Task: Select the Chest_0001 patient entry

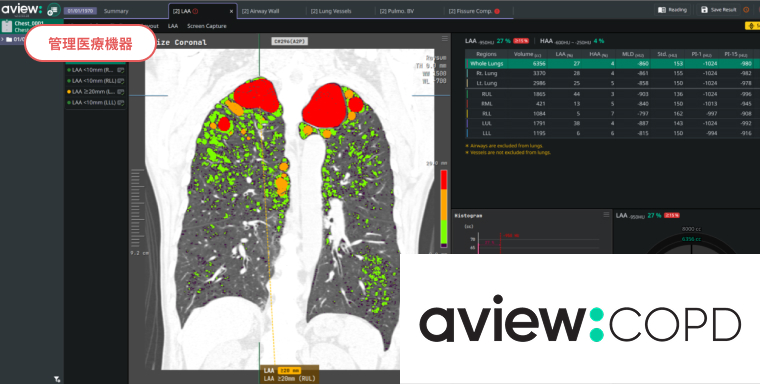Action: pyautogui.click(x=32, y=26)
